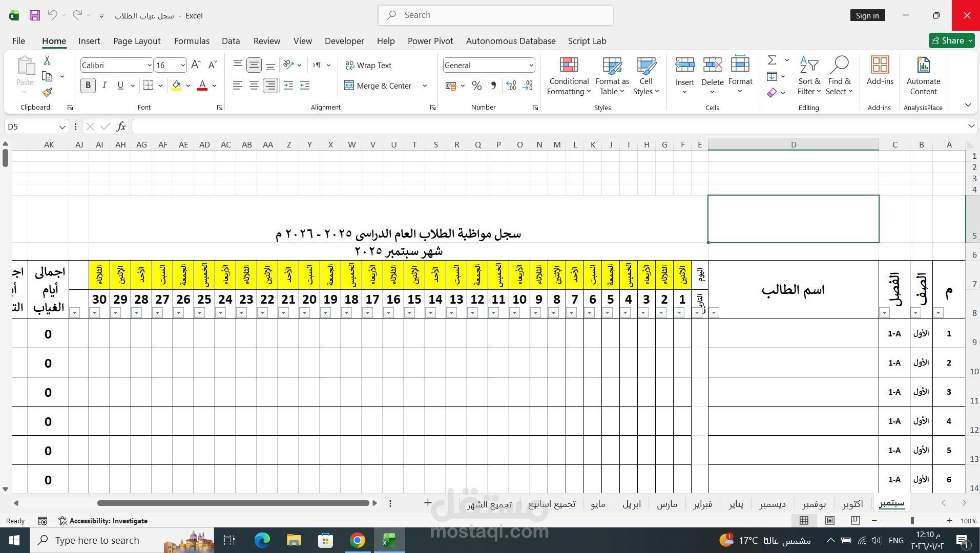Click the Copy icon in Clipboard group
Screen dimensions: 980x553
pos(47,77)
